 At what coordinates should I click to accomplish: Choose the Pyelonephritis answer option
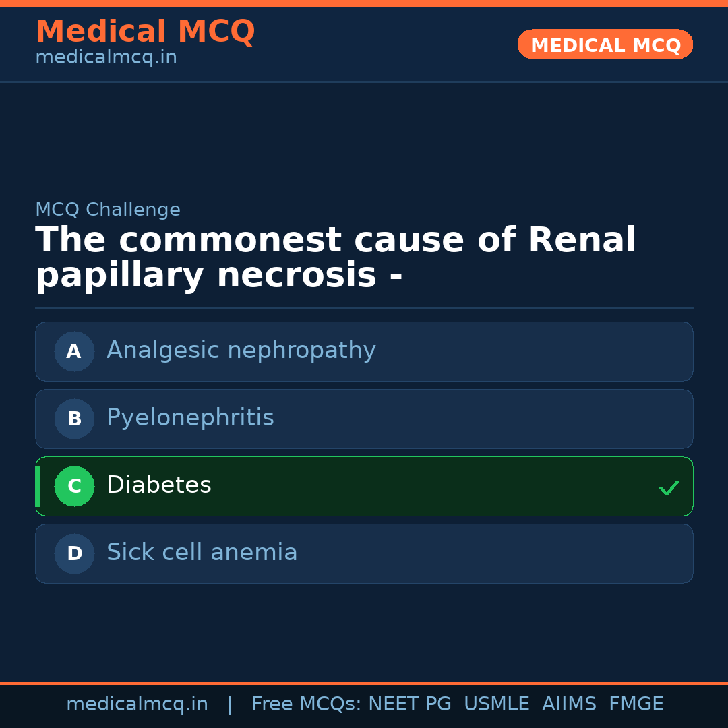190,418
